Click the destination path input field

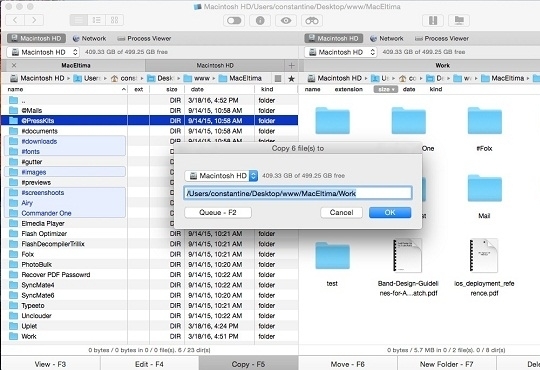click(x=298, y=193)
